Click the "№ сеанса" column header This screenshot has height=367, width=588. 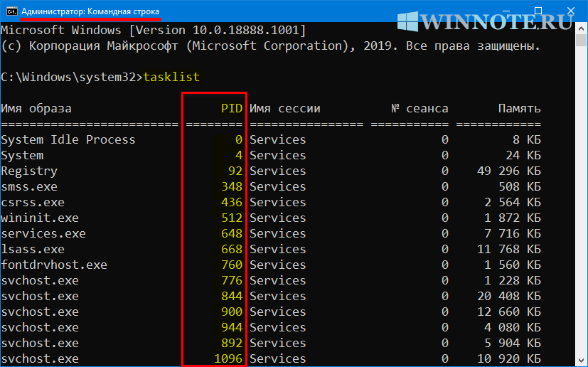(419, 108)
